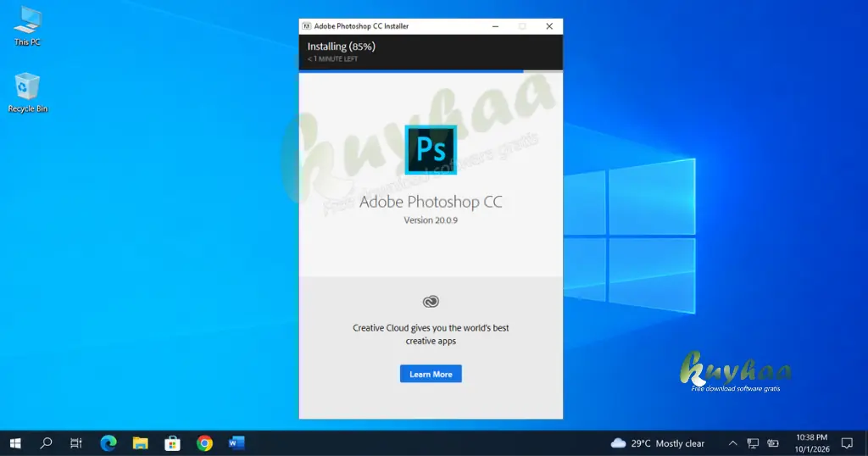The image size is (868, 456).
Task: Click the installer title bar app icon
Action: 306,26
